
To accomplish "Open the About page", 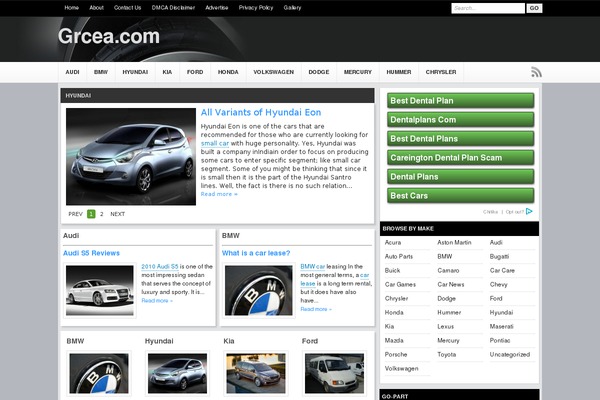I will tap(96, 8).
